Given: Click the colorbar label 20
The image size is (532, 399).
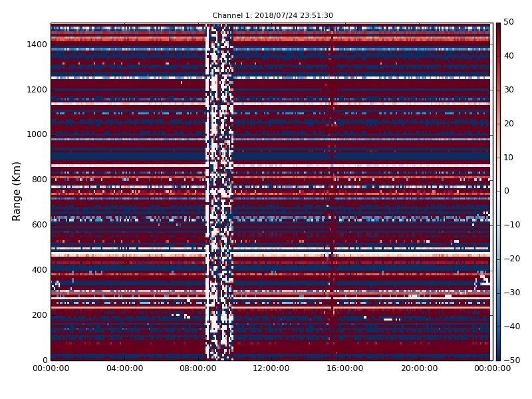Looking at the screenshot, I should [509, 124].
